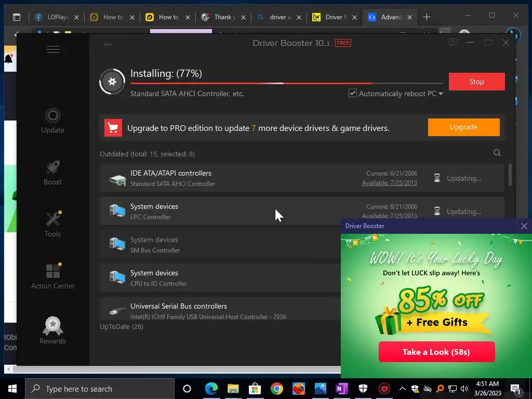Show hidden system tray icons chevron
532x399 pixels.
point(403,389)
